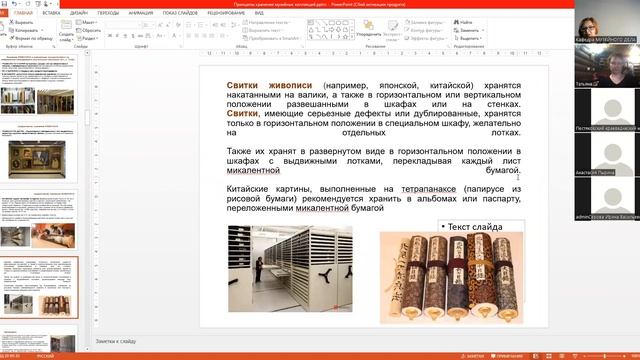Start slideshow from status bar icon
Viewport: 640px width, 360px height.
click(x=575, y=356)
